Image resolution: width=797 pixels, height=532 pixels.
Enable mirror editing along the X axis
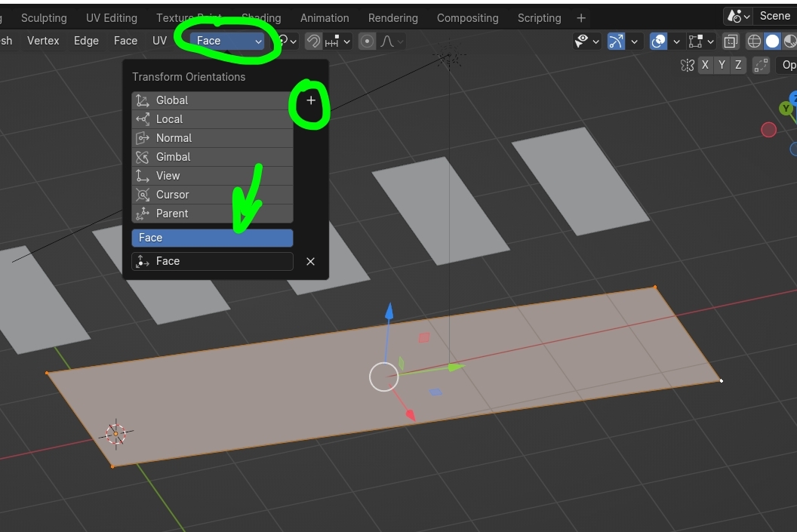[706, 65]
